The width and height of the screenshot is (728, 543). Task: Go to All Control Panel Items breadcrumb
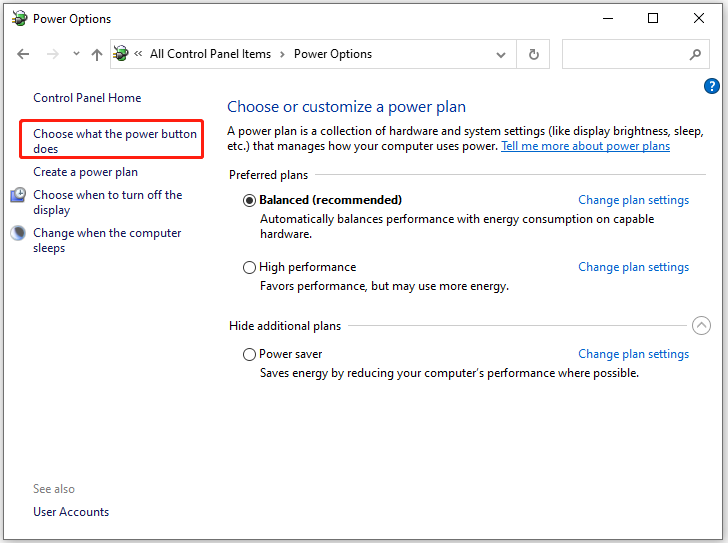click(x=210, y=54)
